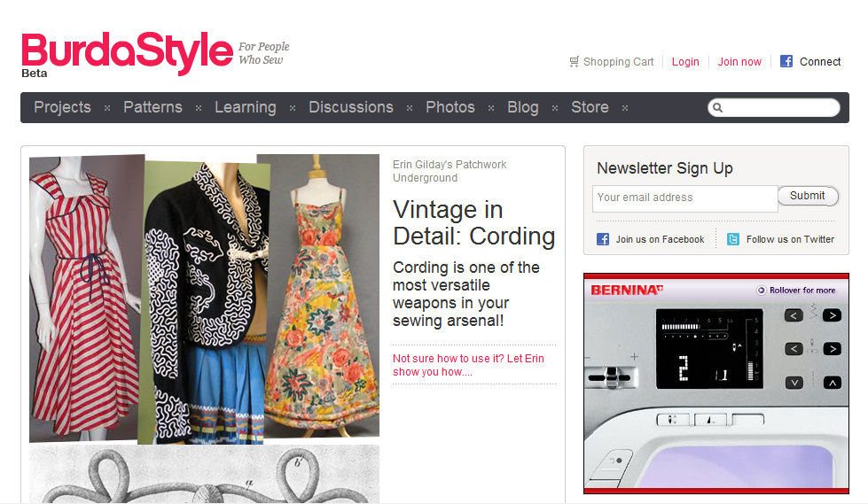The image size is (868, 504).
Task: Click the Join now link
Action: (x=739, y=62)
